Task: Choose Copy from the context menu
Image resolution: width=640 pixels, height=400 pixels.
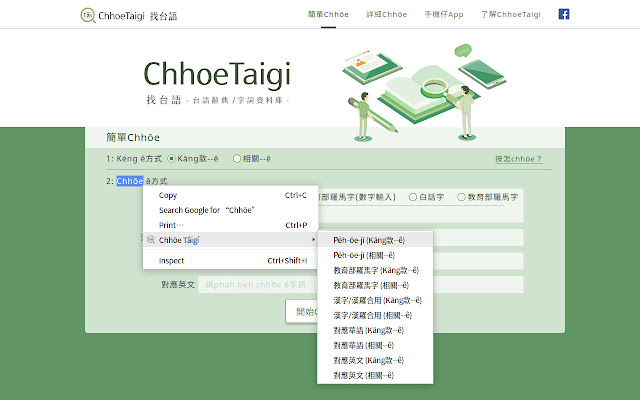Action: click(231, 195)
